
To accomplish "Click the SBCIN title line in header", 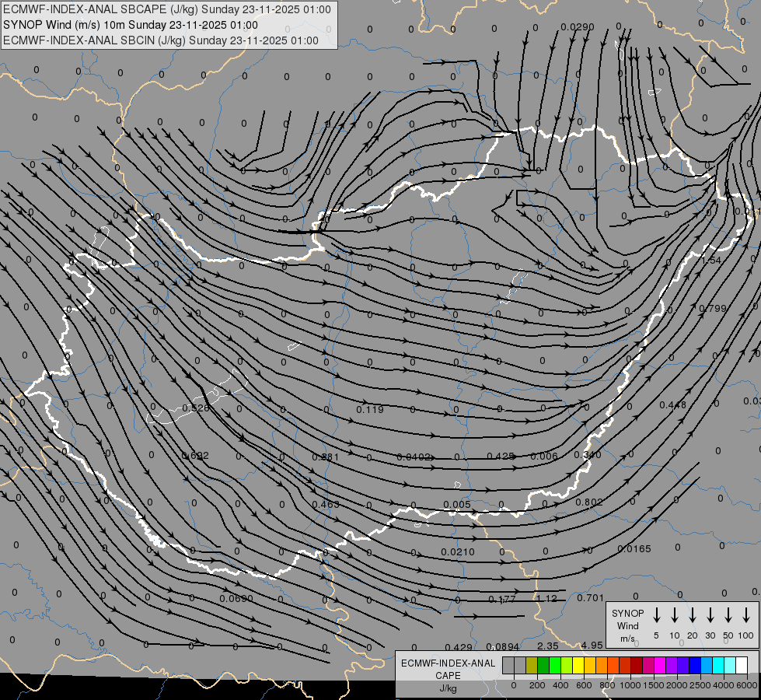I will point(161,40).
